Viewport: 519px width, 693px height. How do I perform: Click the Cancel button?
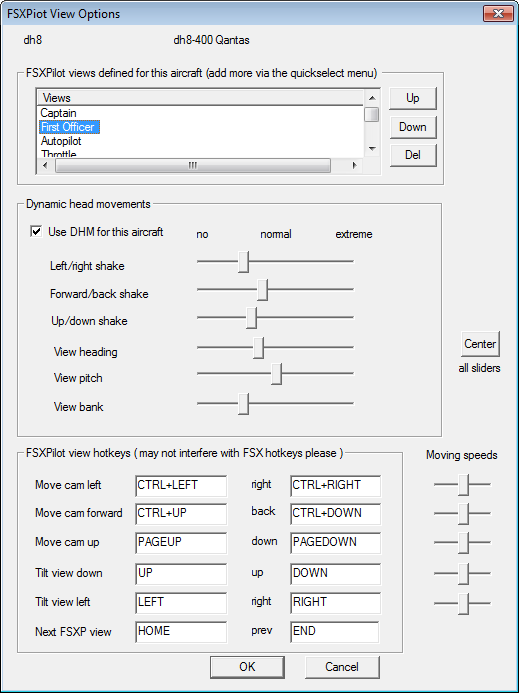coord(342,667)
